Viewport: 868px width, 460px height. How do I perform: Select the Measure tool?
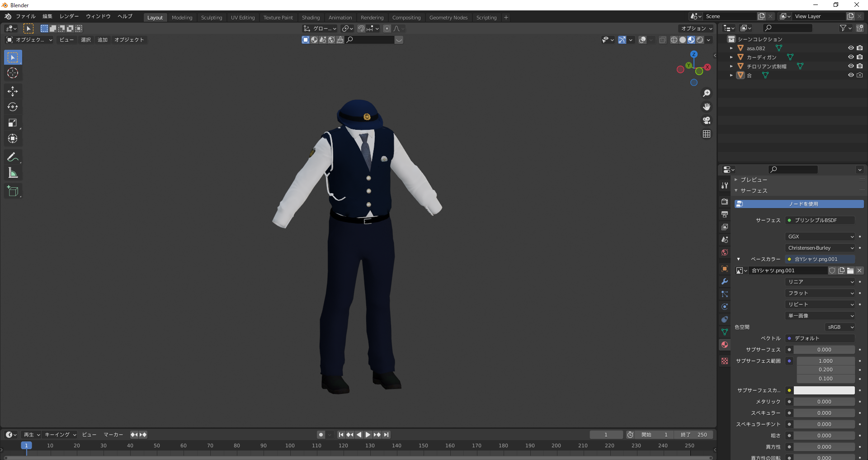[x=13, y=173]
